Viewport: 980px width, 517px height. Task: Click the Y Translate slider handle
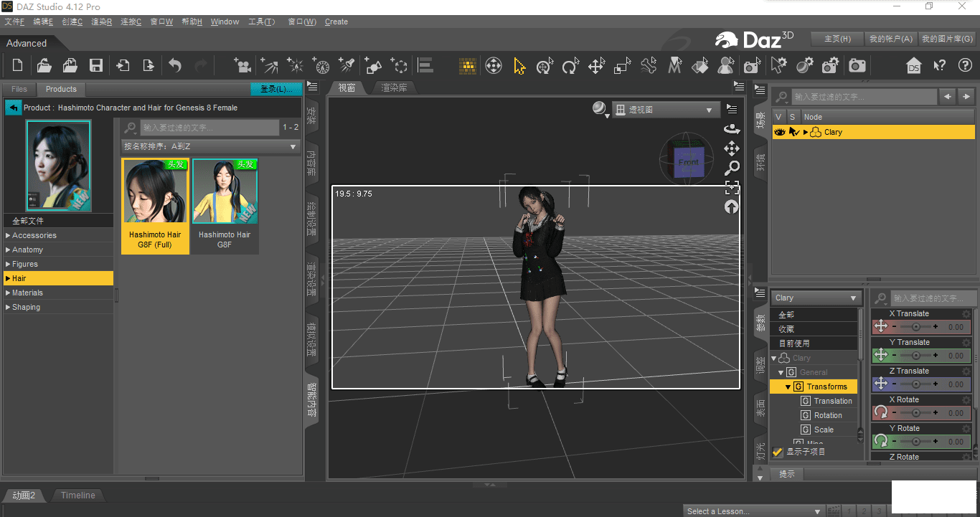pos(916,355)
